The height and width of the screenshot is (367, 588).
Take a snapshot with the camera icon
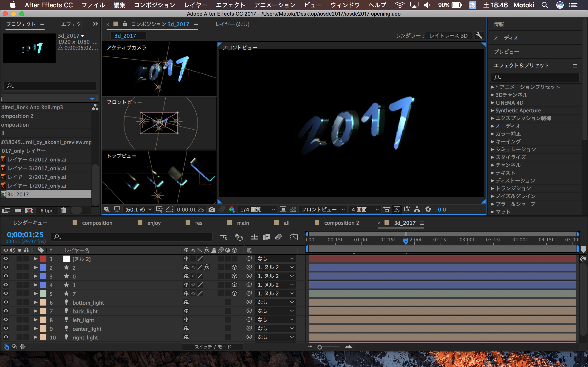point(212,209)
